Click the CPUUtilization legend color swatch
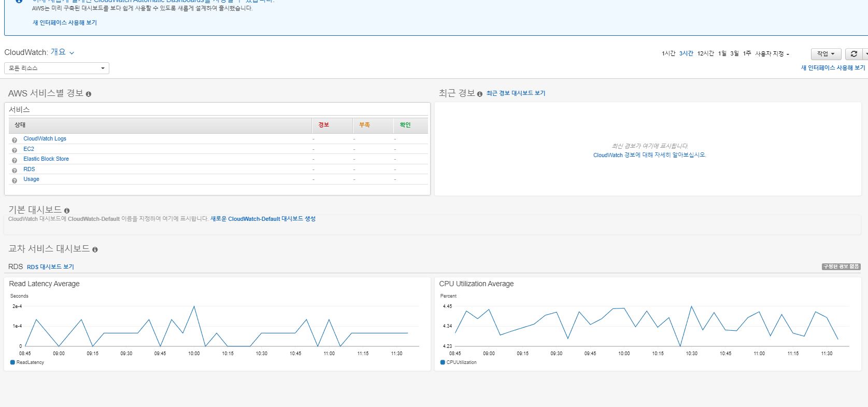 coord(443,362)
